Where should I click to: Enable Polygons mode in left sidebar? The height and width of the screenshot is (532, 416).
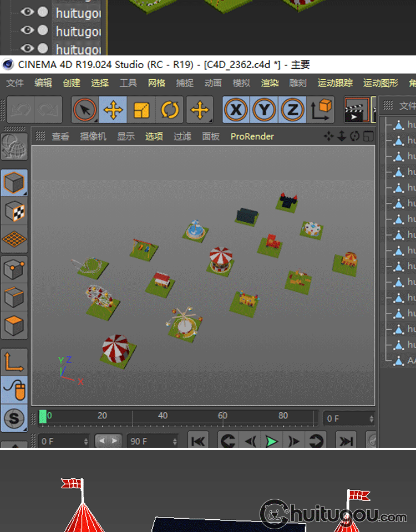point(14,326)
